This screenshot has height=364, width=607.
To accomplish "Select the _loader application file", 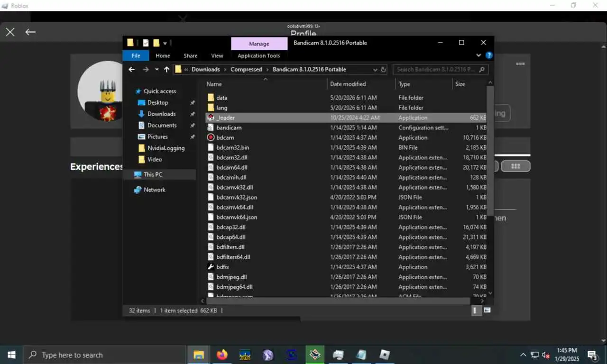I will (x=346, y=118).
